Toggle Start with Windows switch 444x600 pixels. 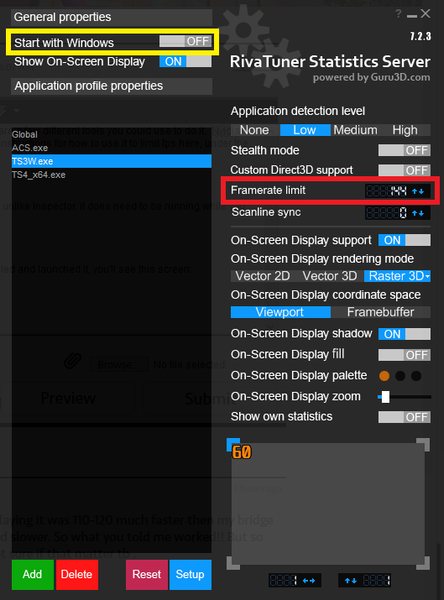tap(186, 41)
